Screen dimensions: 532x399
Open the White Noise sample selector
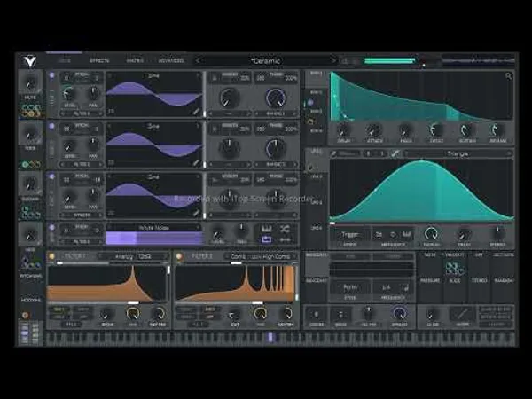coord(153,228)
